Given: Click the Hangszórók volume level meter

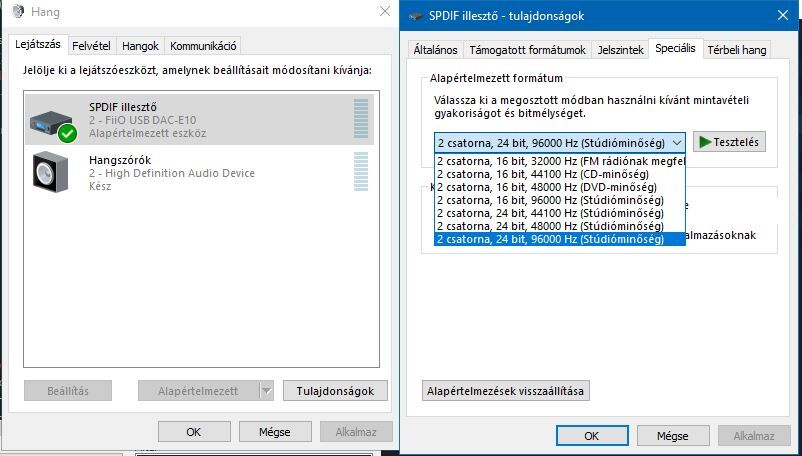Looking at the screenshot, I should coord(360,173).
